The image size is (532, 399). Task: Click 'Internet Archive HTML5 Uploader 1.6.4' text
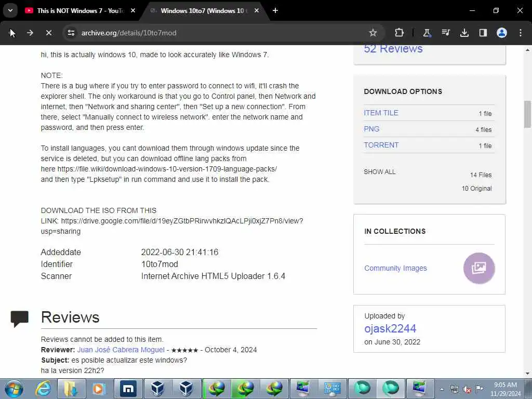click(x=213, y=276)
